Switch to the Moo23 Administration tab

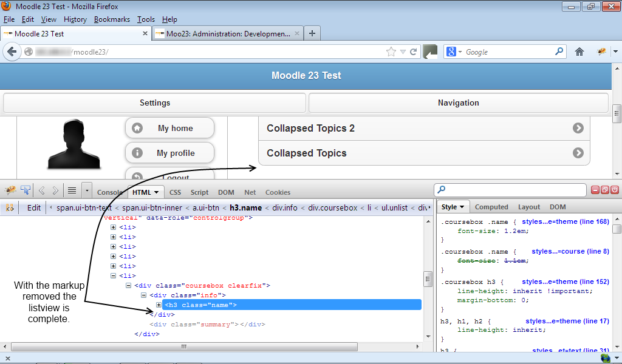click(228, 33)
